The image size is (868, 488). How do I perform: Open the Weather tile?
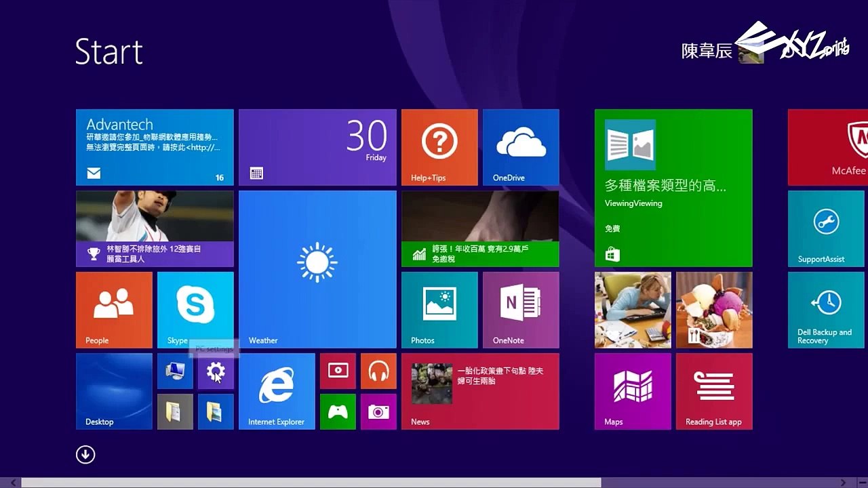pyautogui.click(x=317, y=269)
